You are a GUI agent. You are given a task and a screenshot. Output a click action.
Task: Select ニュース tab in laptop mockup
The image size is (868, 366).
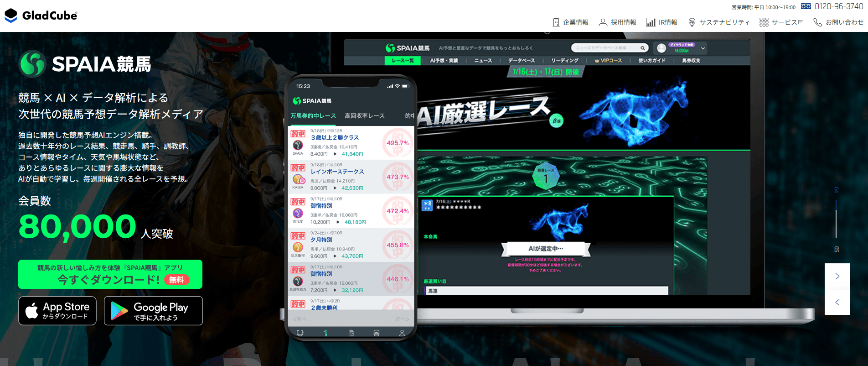483,60
